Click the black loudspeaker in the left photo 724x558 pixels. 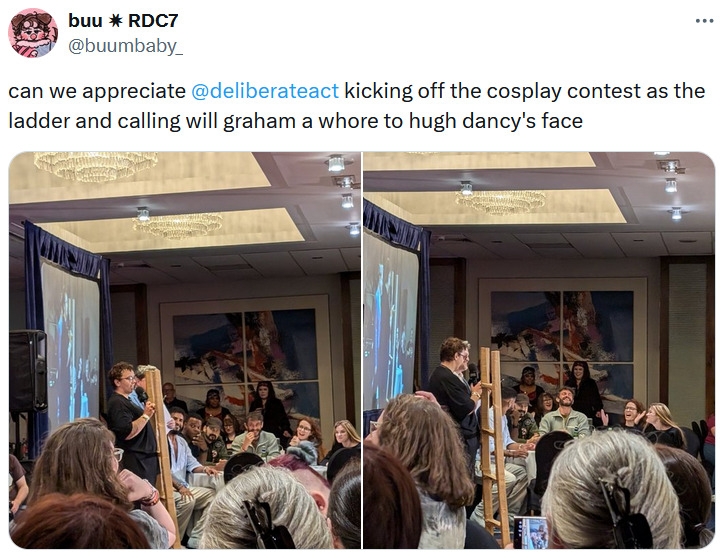28,371
